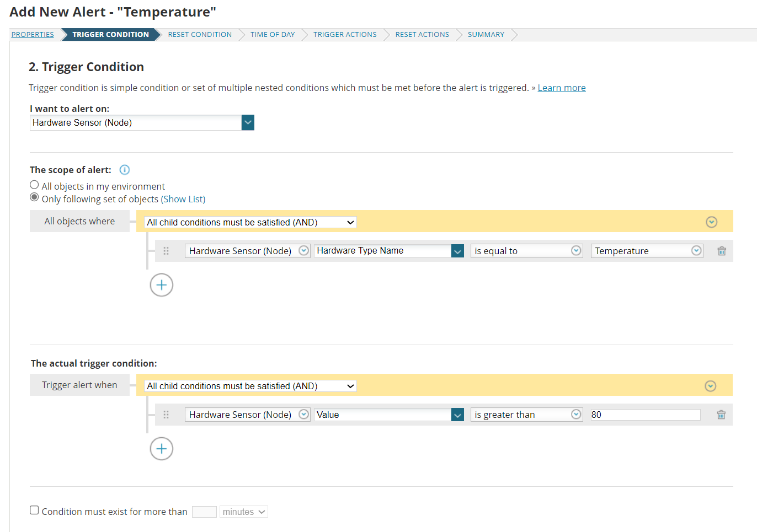Select All objects in my environment
This screenshot has height=532, width=757.
34,185
